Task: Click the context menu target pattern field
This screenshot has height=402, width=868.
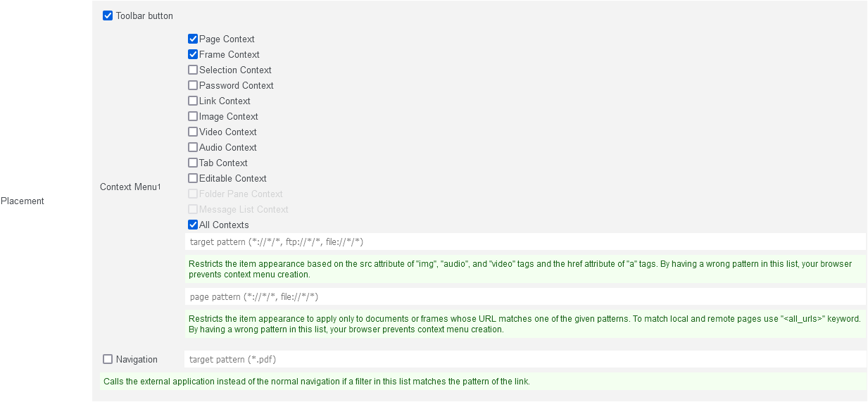Action: coord(524,241)
